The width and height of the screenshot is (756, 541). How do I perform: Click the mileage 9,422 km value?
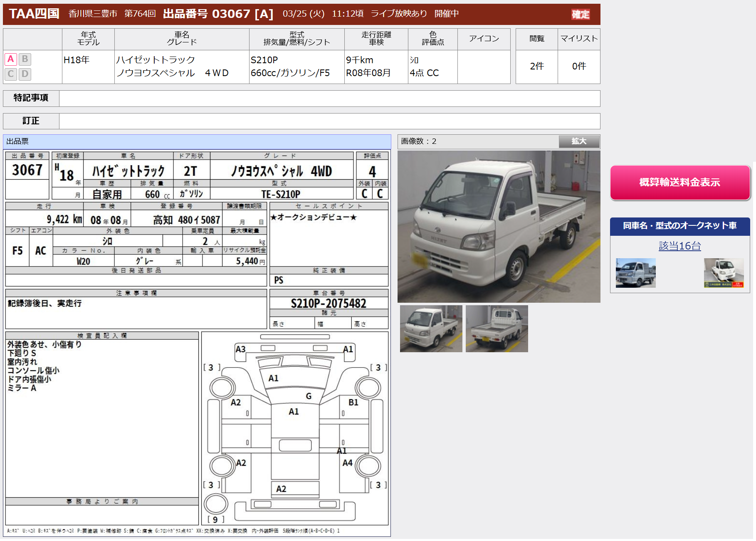(x=64, y=219)
